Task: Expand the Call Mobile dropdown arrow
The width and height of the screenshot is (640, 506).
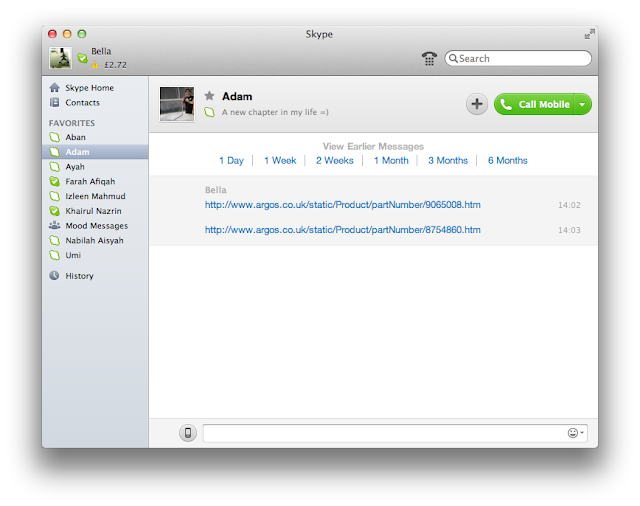Action: pos(582,104)
